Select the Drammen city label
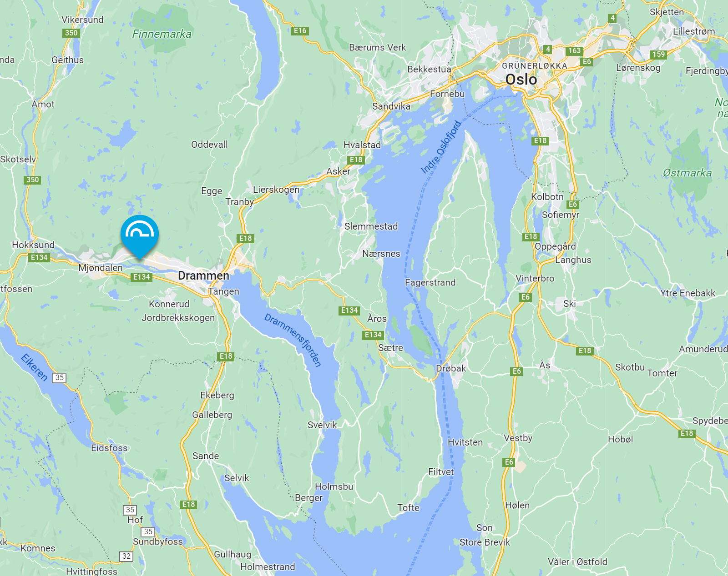Viewport: 728px width, 576px height. [203, 275]
